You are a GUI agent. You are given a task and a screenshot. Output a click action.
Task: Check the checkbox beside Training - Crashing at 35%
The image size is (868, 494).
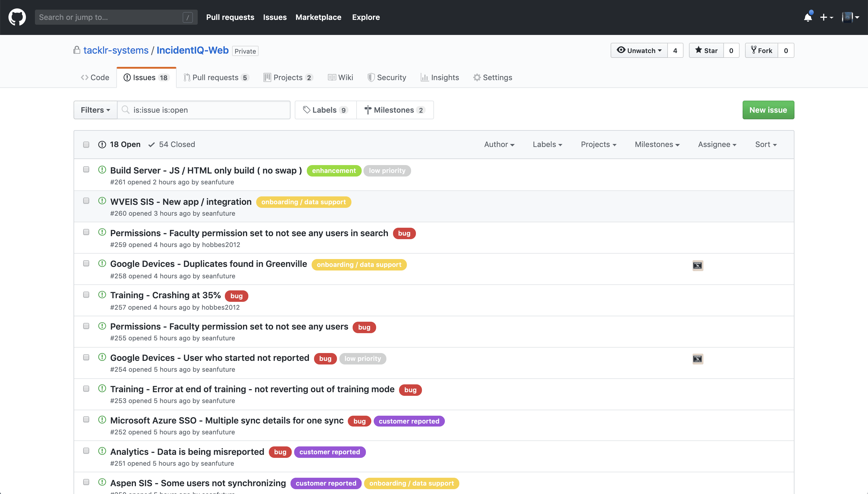(86, 294)
